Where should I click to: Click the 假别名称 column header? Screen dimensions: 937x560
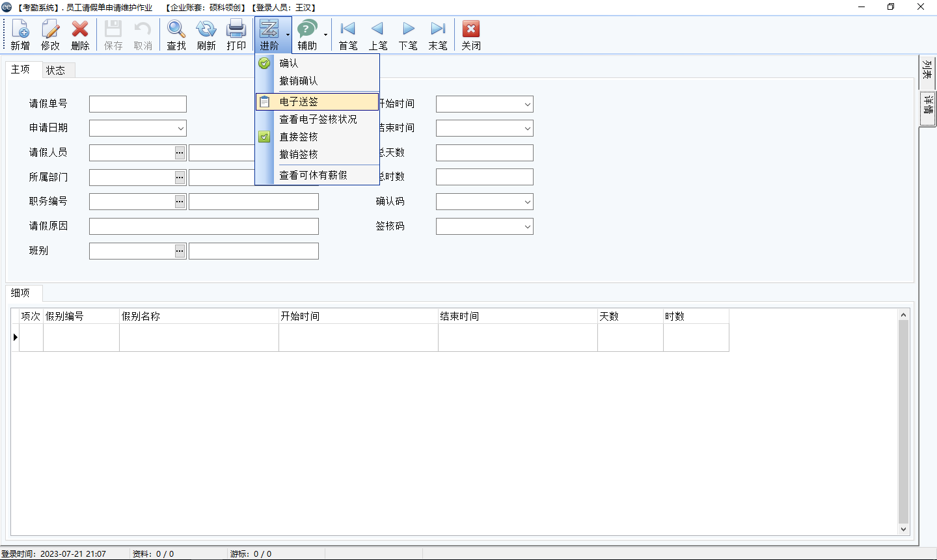(x=199, y=316)
